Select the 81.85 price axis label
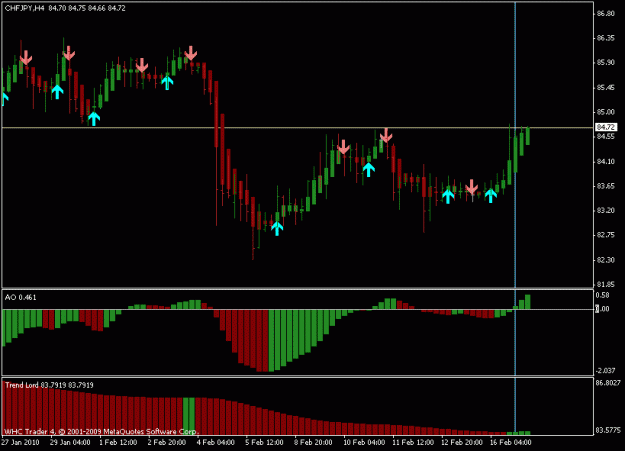 (x=606, y=285)
